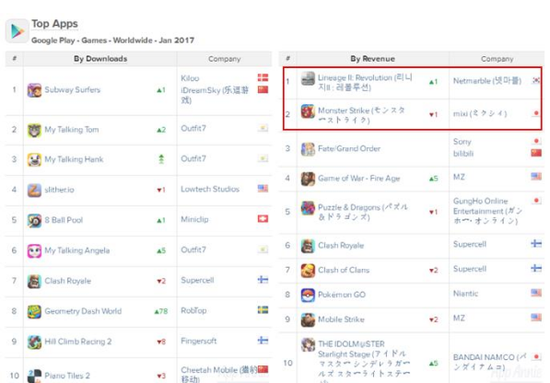This screenshot has height=383, width=550.
Task: Open the Netmarble company link
Action: 487,81
